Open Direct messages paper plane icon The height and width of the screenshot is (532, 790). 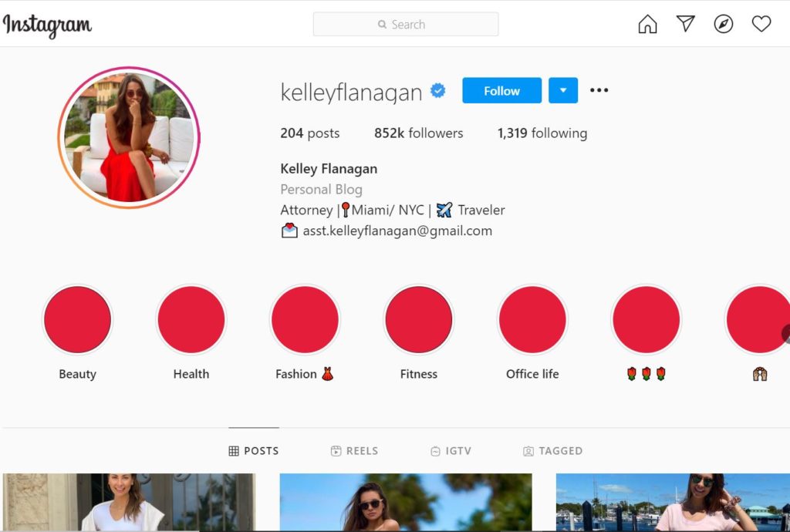tap(685, 24)
